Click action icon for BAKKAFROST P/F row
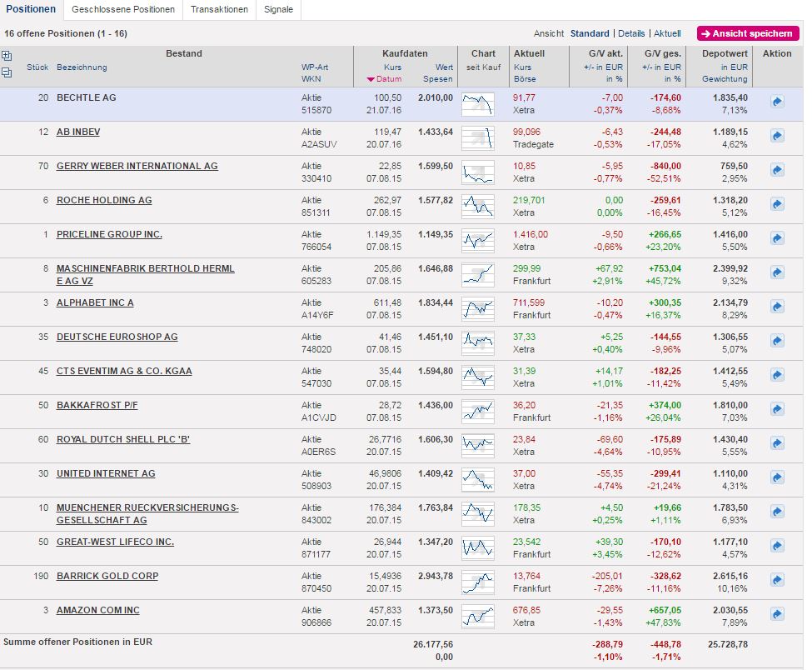 777,409
